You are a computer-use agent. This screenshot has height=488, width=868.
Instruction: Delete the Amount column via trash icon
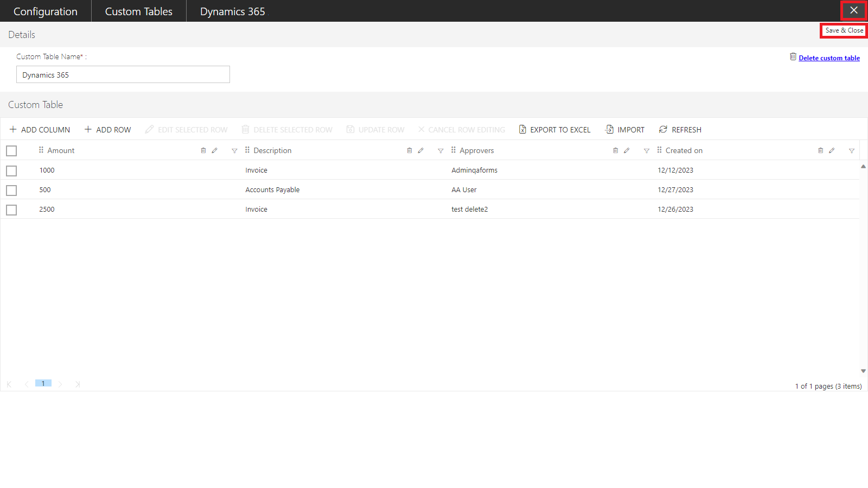coord(203,151)
